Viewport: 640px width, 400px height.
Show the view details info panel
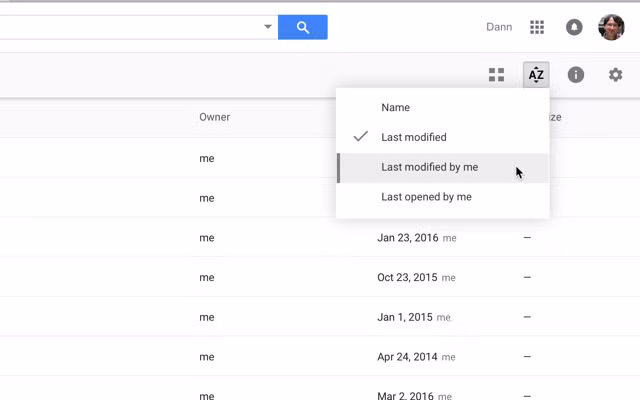pos(576,75)
